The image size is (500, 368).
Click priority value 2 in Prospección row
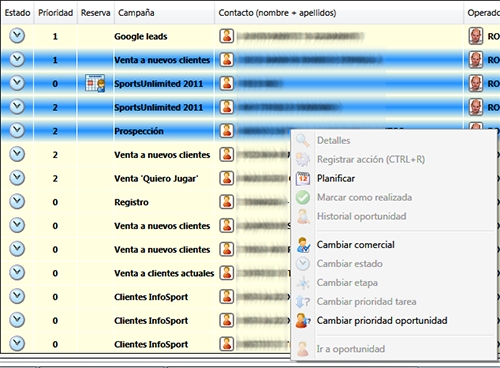[55, 131]
